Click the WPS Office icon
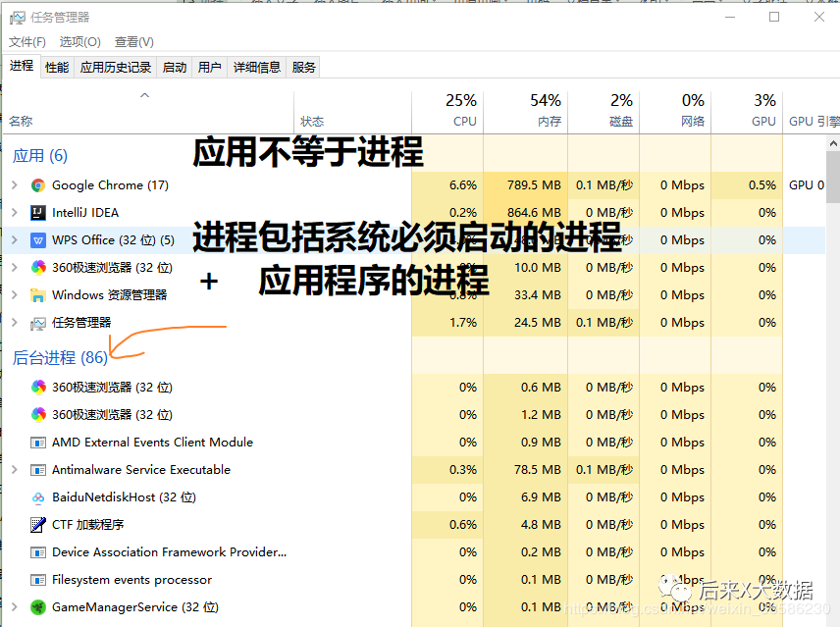This screenshot has height=627, width=840. pyautogui.click(x=38, y=239)
